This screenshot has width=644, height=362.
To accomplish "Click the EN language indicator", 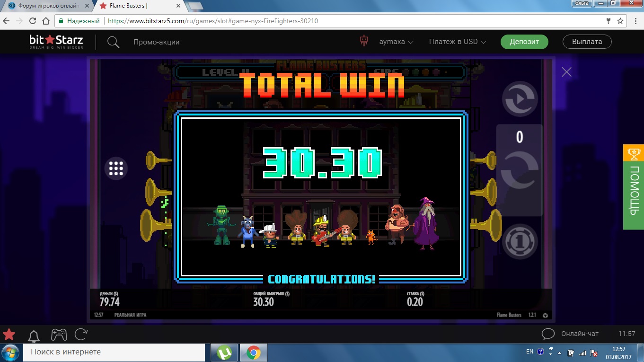I will (530, 352).
